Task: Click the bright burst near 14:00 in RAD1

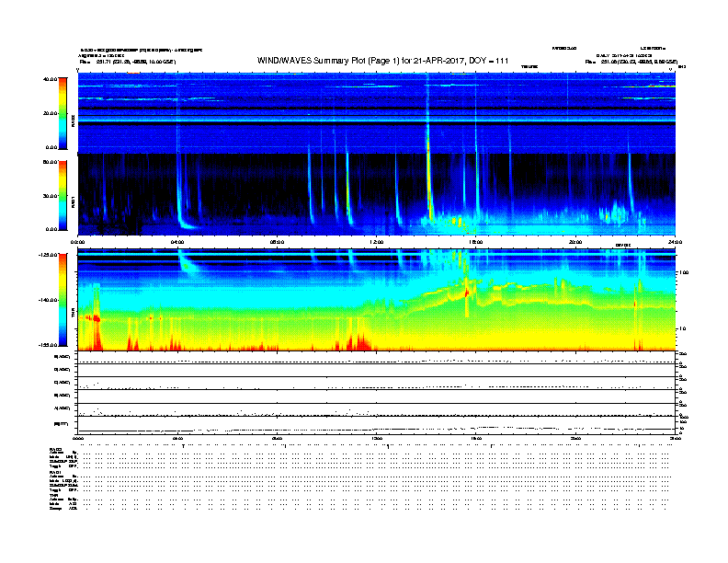Action: [x=429, y=186]
